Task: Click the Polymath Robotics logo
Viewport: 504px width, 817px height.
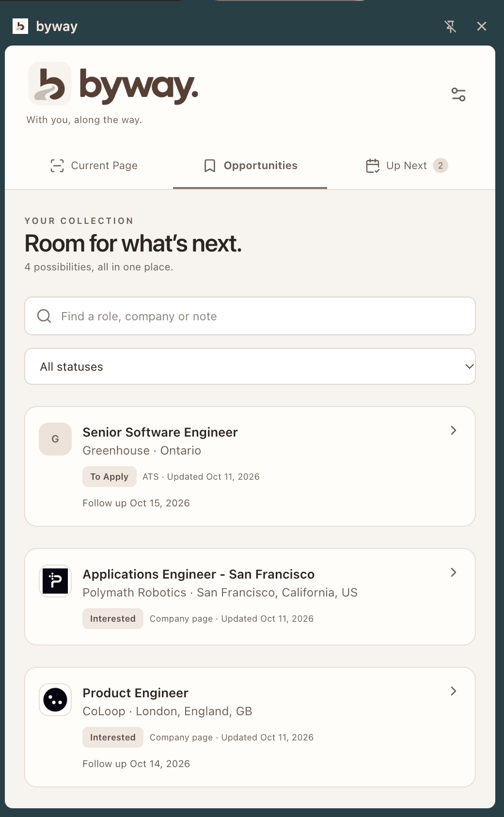Action: click(x=55, y=581)
